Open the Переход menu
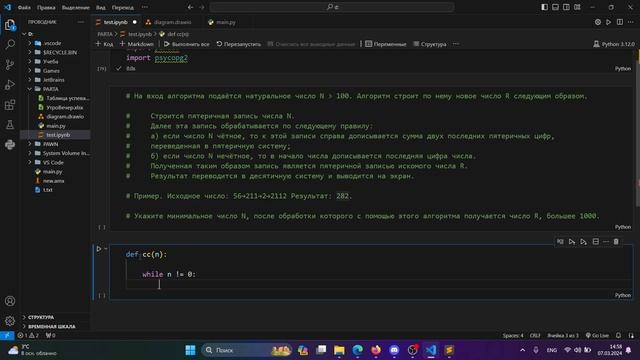 [122, 7]
